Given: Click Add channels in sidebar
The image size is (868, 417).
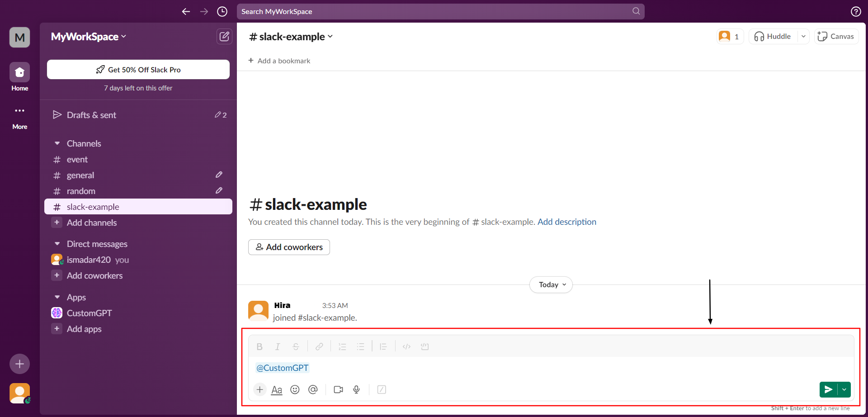Looking at the screenshot, I should click(138, 223).
